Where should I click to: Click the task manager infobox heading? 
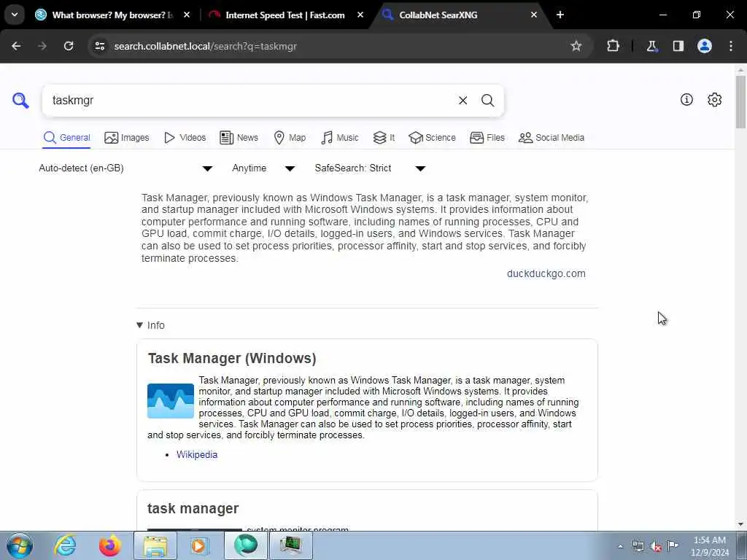tap(193, 508)
